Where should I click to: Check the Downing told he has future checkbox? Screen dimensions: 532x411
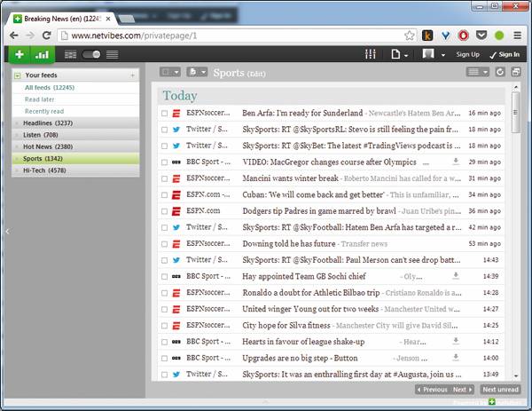coord(165,244)
